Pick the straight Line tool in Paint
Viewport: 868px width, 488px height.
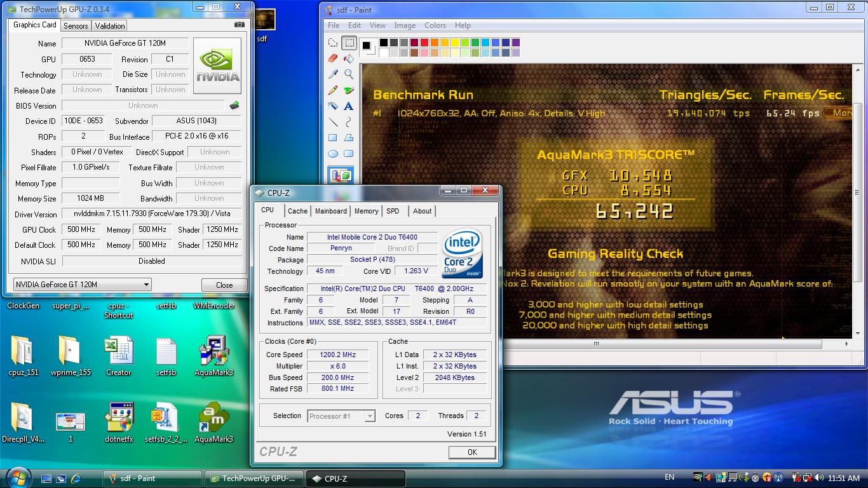click(x=333, y=122)
